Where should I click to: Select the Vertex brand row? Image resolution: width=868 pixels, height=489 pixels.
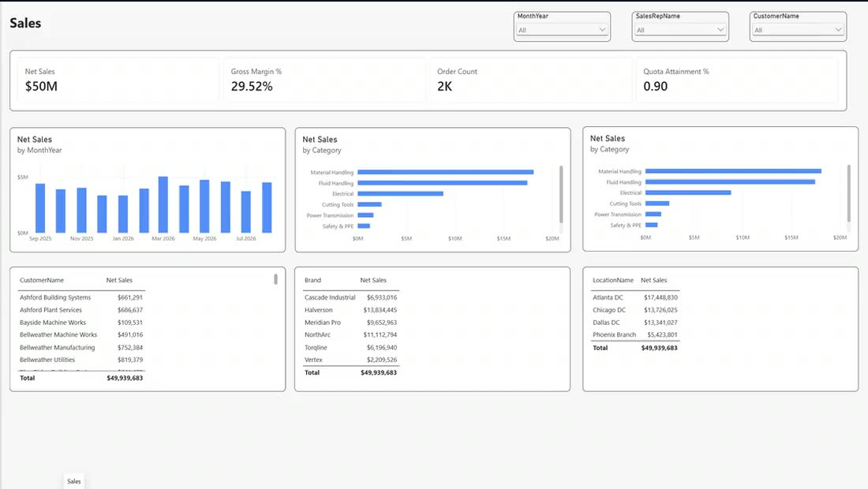pos(350,360)
